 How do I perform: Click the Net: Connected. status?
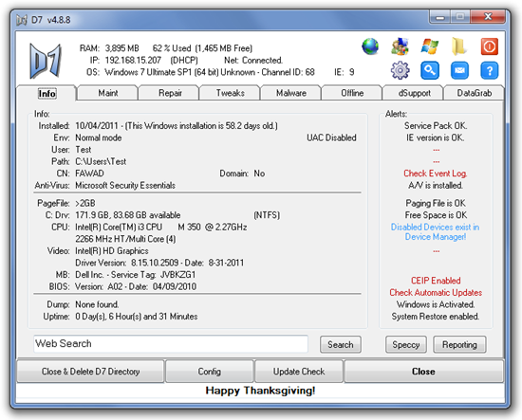click(x=253, y=60)
